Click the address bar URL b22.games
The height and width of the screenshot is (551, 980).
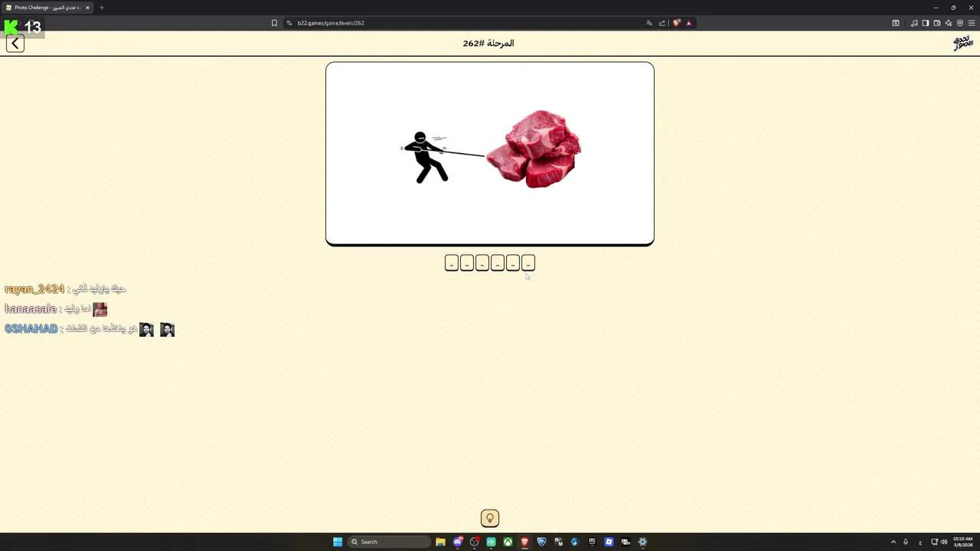pos(331,23)
